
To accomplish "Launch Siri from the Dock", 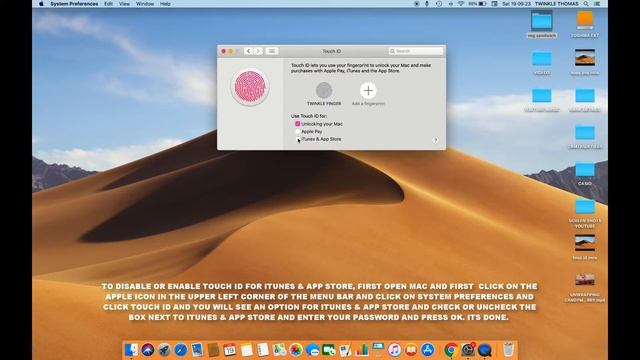I will [148, 350].
